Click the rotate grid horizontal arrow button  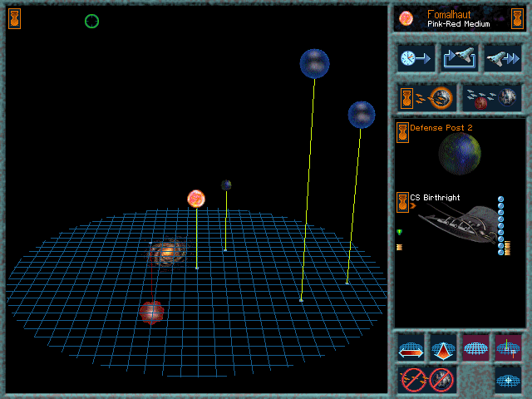pos(411,348)
